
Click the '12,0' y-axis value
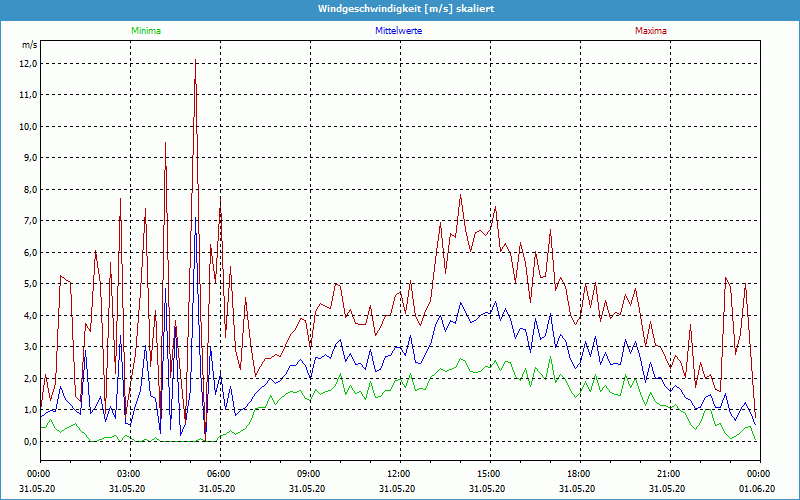click(28, 64)
